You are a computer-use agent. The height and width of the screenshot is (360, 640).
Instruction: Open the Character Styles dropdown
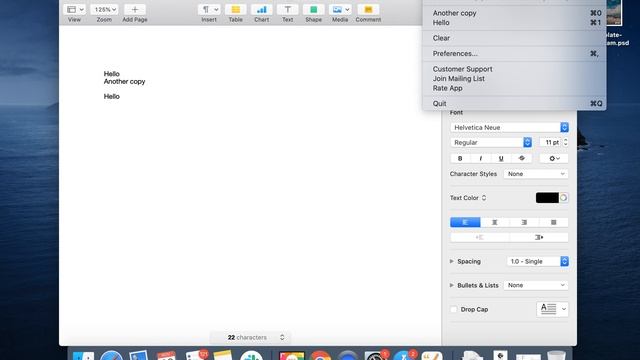(536, 174)
